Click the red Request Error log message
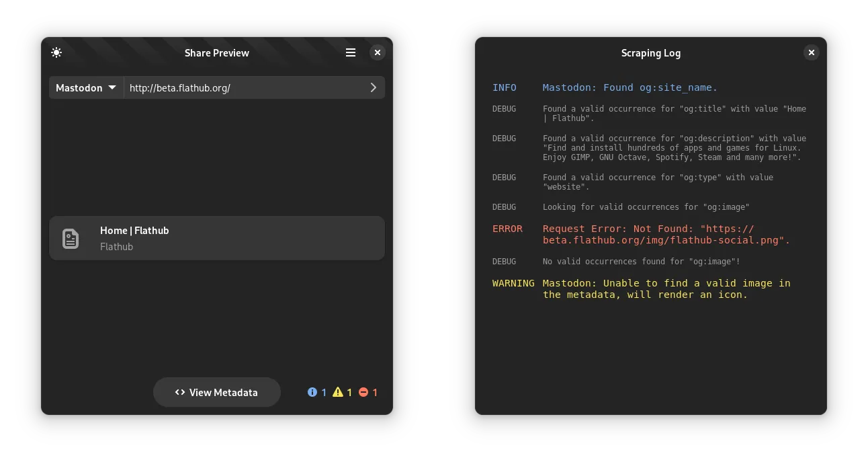This screenshot has width=868, height=460. coord(666,235)
